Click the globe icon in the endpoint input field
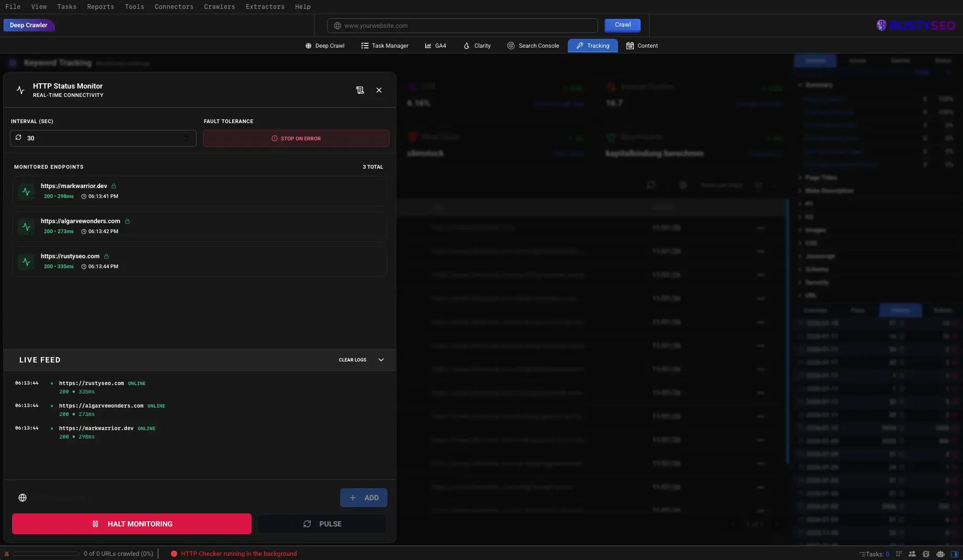 click(23, 498)
